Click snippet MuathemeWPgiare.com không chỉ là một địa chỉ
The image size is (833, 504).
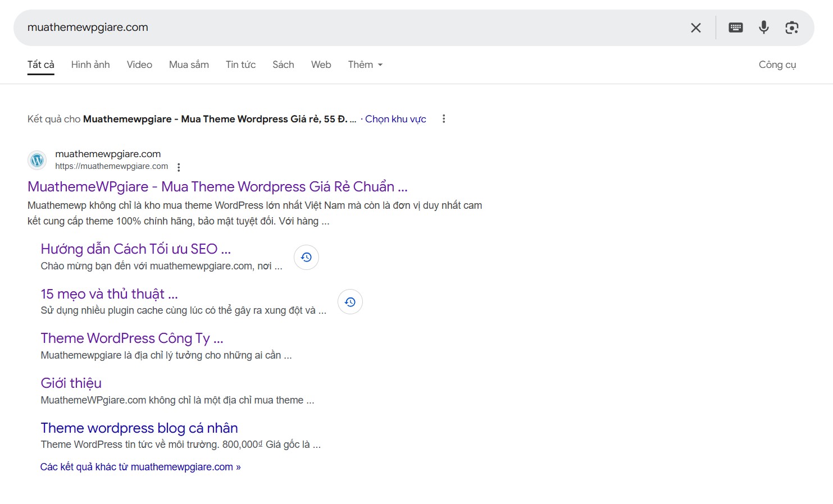(177, 400)
